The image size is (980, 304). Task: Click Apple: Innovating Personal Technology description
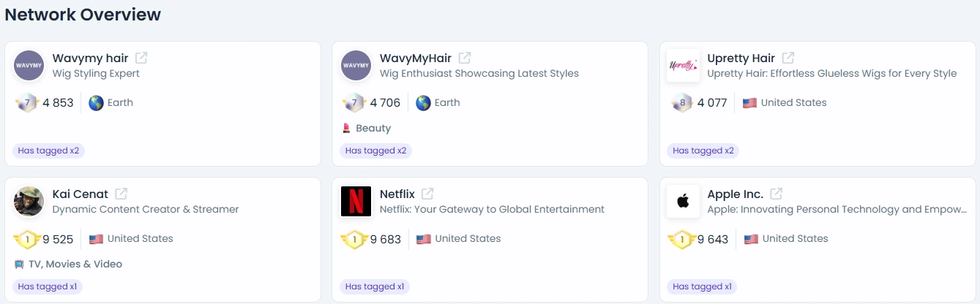(837, 210)
